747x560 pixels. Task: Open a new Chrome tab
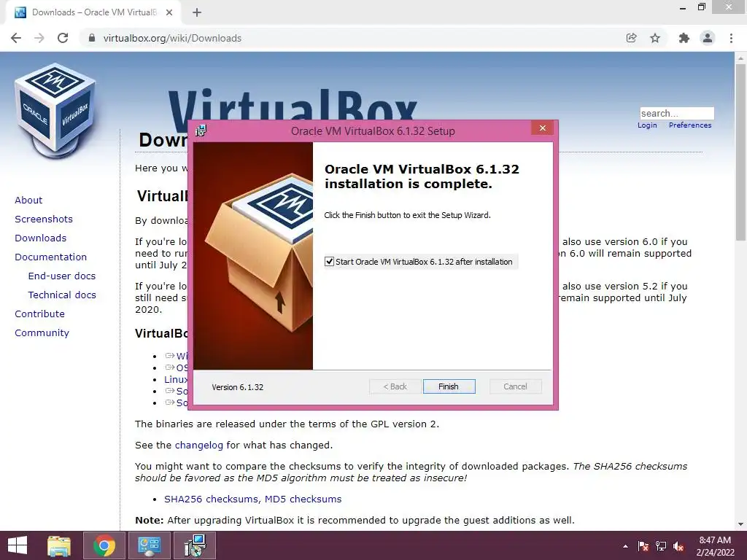(x=197, y=12)
